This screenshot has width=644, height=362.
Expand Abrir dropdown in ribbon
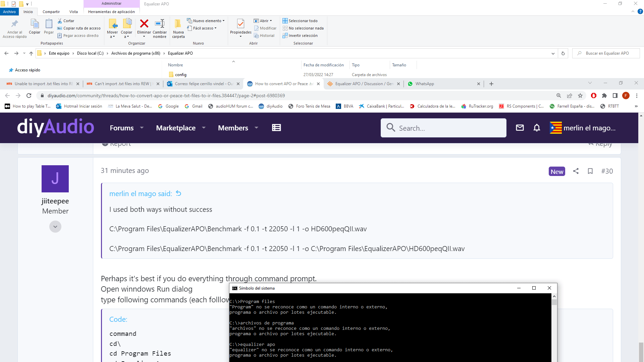coord(271,21)
